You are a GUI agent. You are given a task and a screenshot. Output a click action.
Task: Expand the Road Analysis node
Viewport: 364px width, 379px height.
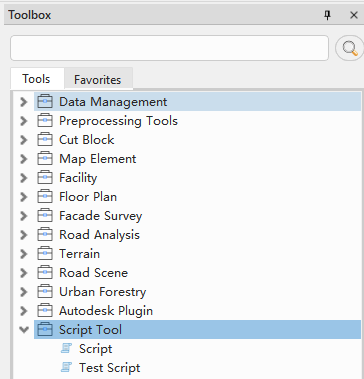coord(24,235)
